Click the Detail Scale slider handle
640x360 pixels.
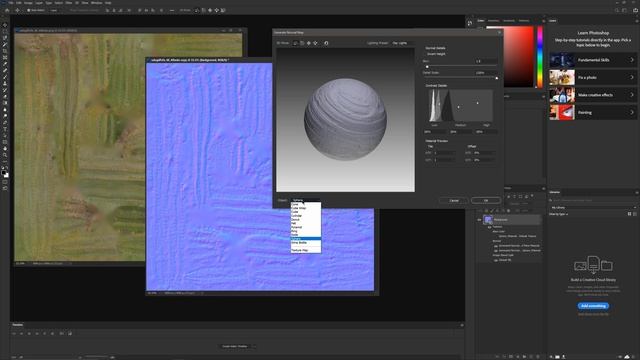497,78
